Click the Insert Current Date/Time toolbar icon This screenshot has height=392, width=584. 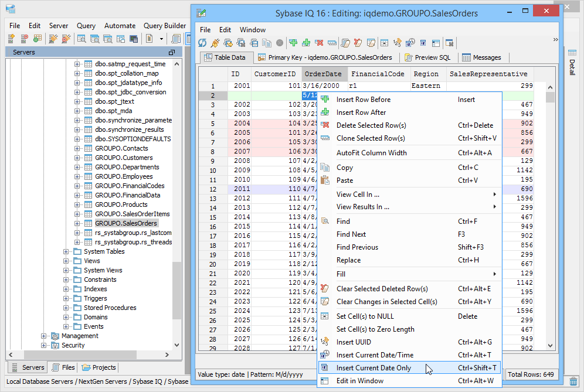tap(410, 43)
